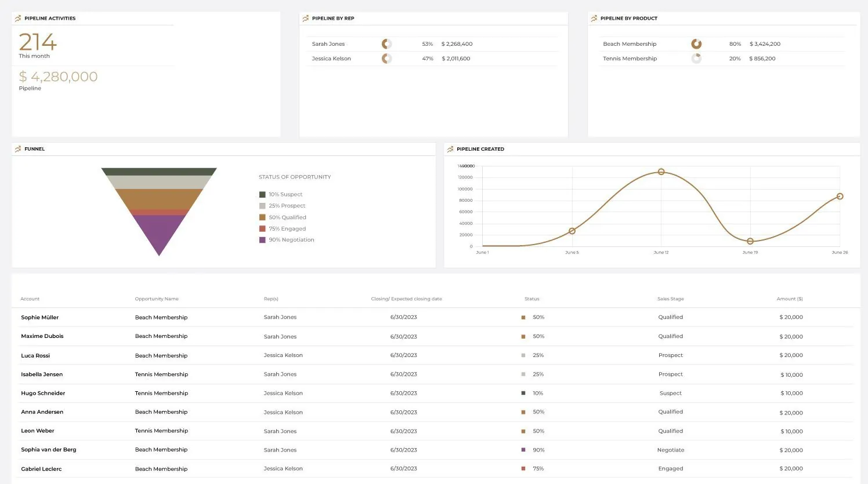Click the $ 2,268,400 amount for Sarah Jones
Image resolution: width=868 pixels, height=484 pixels.
coord(457,44)
